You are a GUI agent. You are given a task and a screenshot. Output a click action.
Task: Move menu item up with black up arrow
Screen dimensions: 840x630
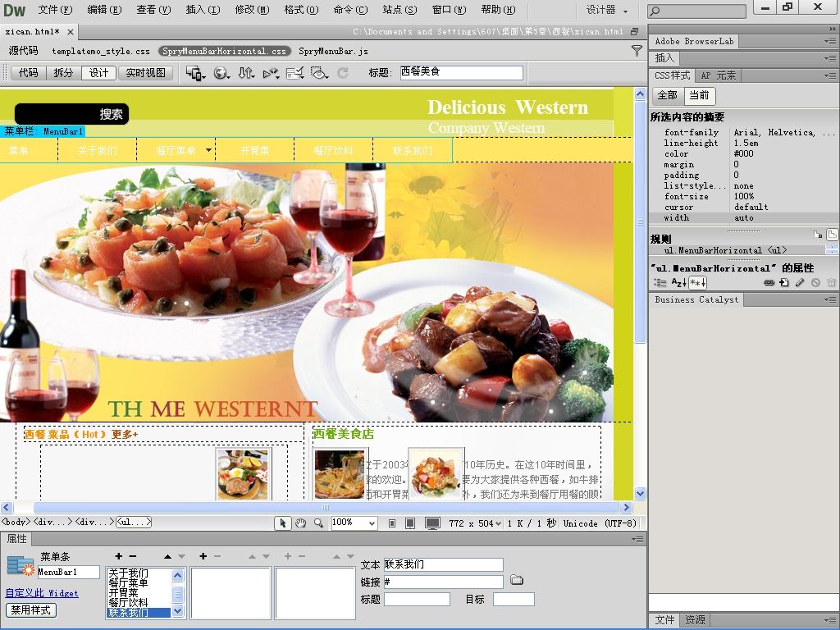click(x=167, y=557)
